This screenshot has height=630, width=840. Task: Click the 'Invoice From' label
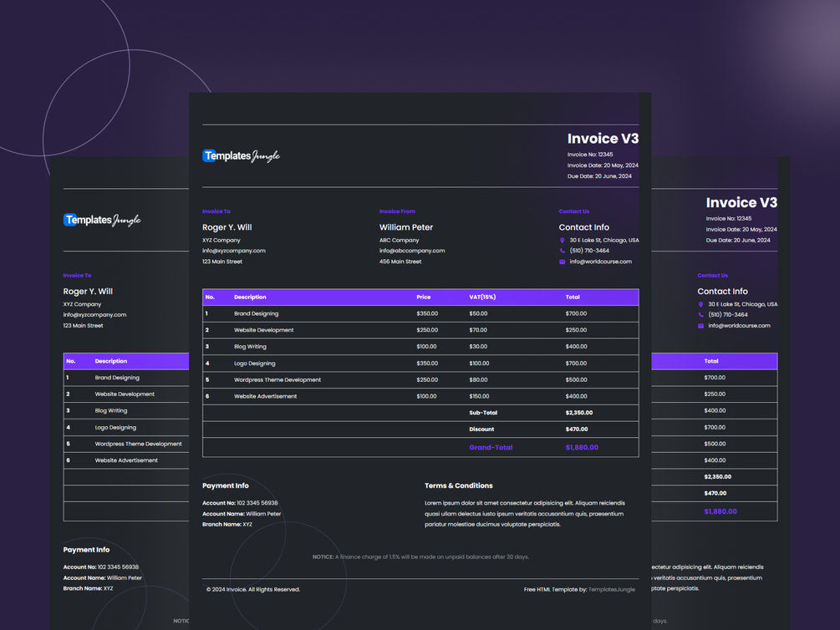(x=397, y=211)
